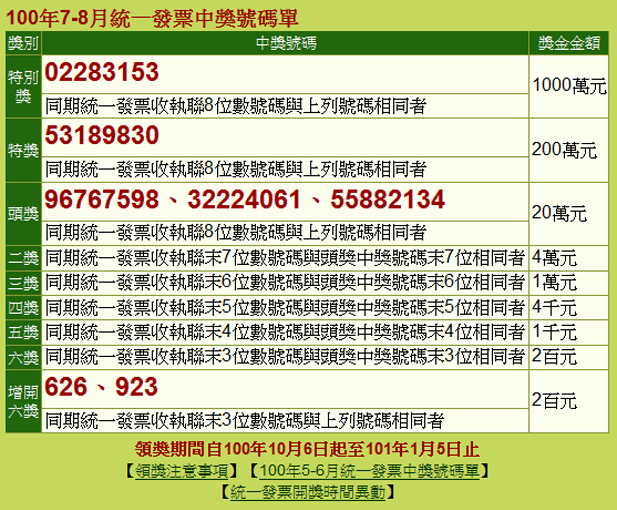The width and height of the screenshot is (617, 510).
Task: Click the 20萬元 prize amount
Action: point(559,213)
